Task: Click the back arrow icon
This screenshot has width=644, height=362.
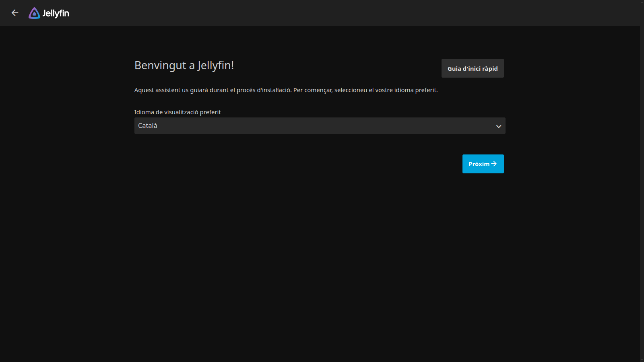Action: coord(15,13)
